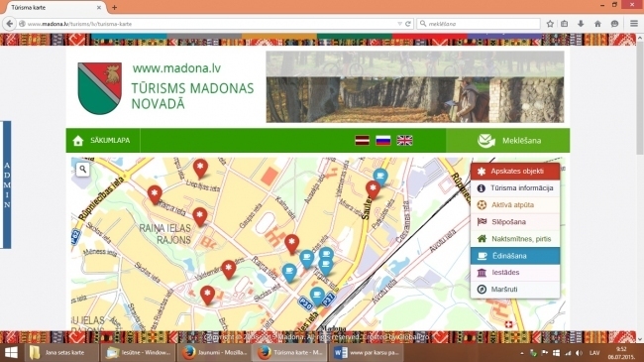Click the Madona coat of arms logo
This screenshot has width=644, height=362.
(x=100, y=87)
